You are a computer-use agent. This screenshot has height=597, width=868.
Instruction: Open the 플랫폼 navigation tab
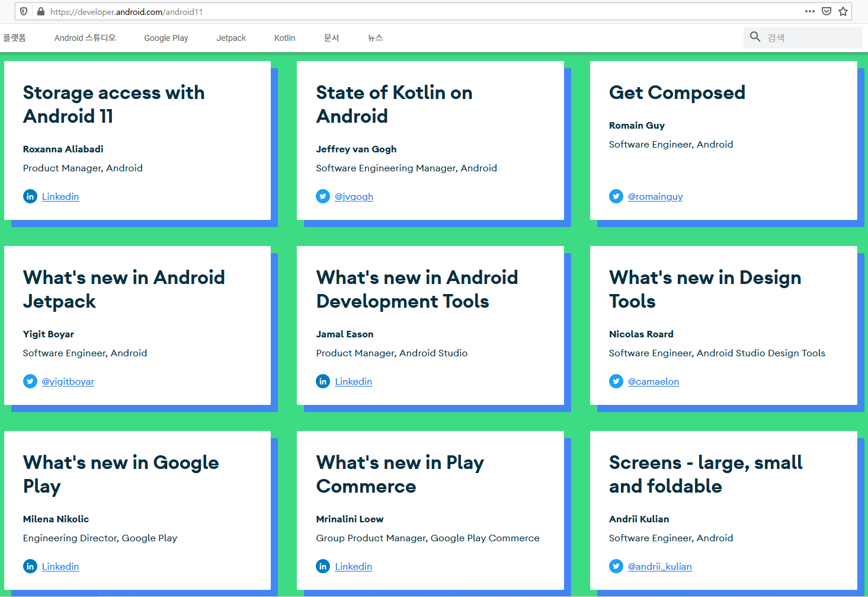coord(14,38)
